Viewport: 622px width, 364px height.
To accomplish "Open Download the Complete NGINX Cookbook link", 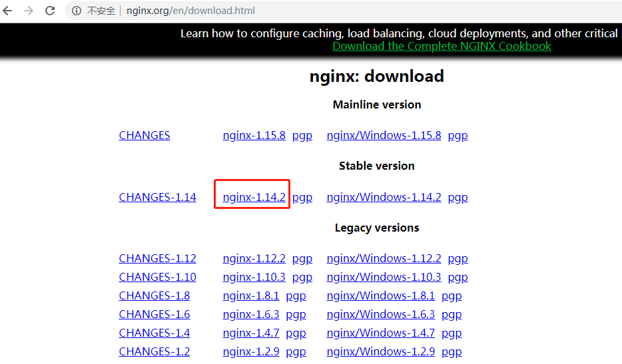I will click(442, 46).
